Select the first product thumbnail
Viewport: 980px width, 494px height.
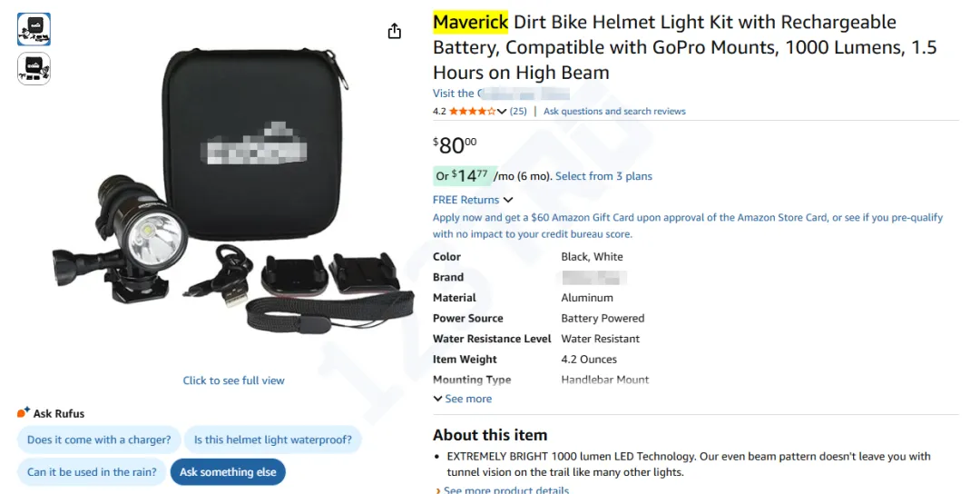(34, 30)
